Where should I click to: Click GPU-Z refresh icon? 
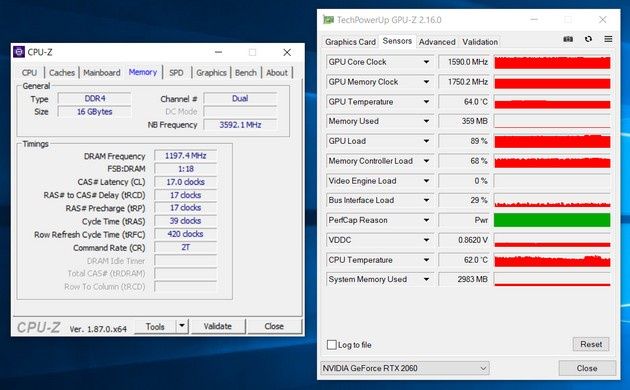(588, 39)
